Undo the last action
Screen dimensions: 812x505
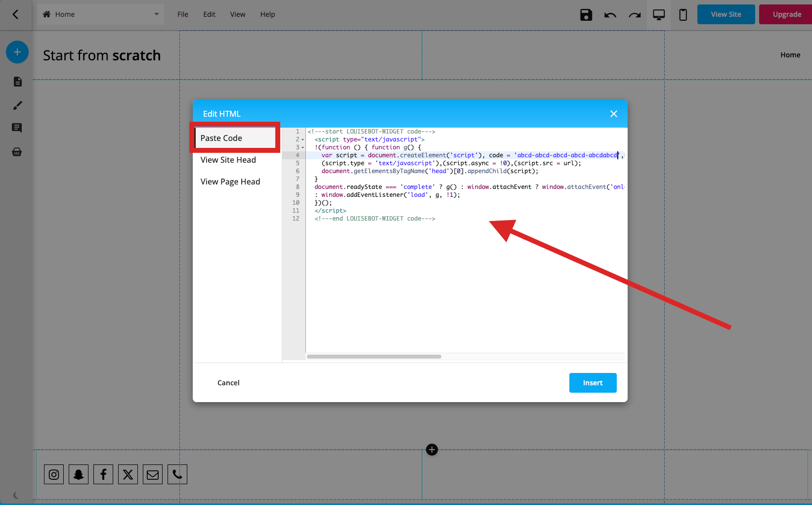610,15
